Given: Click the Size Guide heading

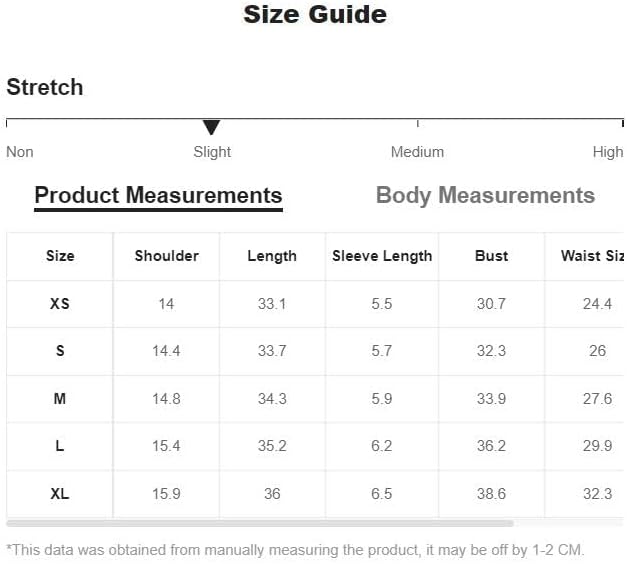Looking at the screenshot, I should click(x=315, y=15).
